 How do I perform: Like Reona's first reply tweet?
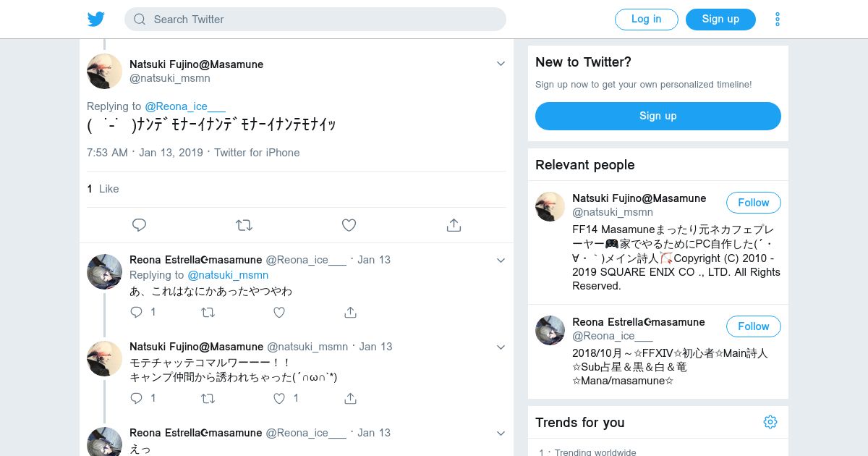[279, 312]
